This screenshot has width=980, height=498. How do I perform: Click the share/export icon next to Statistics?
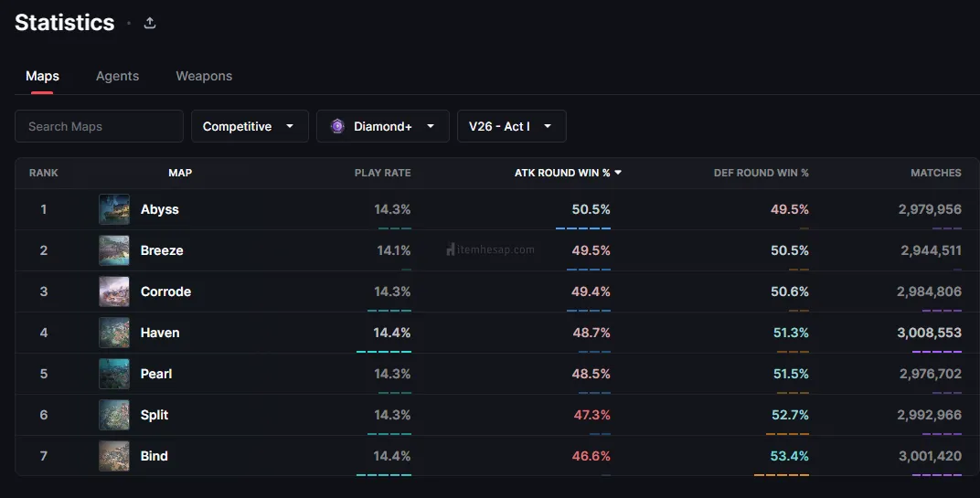[x=150, y=24]
